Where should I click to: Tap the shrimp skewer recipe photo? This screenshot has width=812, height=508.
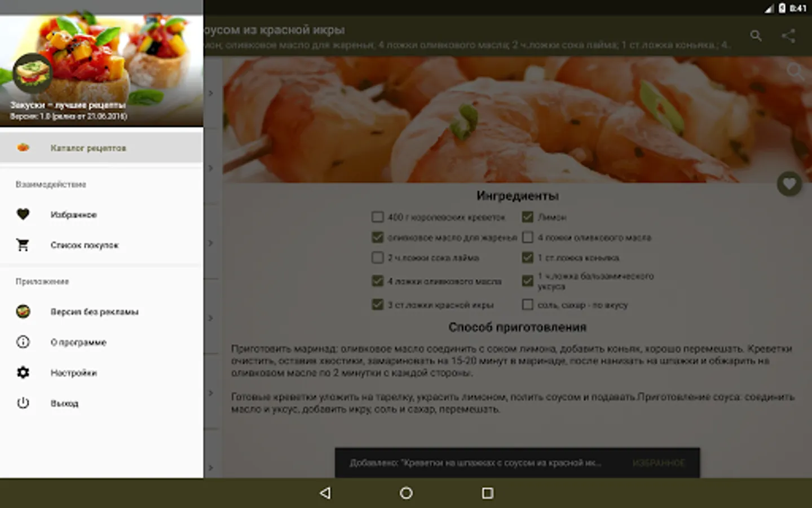(x=517, y=119)
